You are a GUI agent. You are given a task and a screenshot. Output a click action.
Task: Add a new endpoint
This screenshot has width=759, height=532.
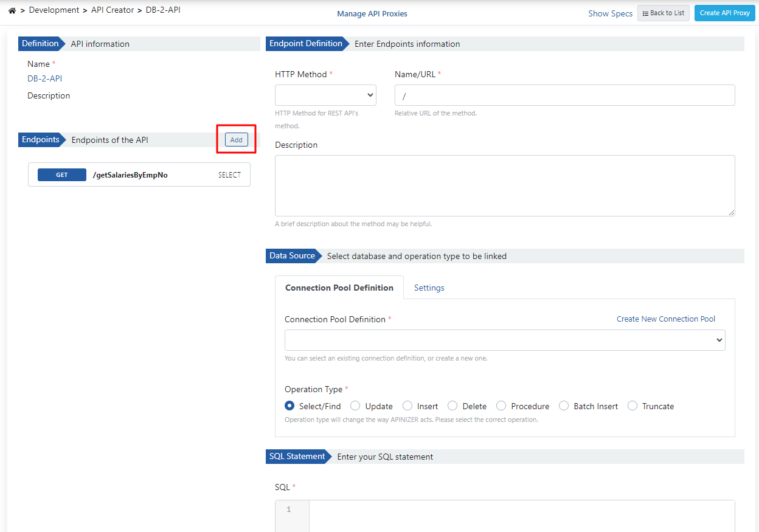(236, 140)
